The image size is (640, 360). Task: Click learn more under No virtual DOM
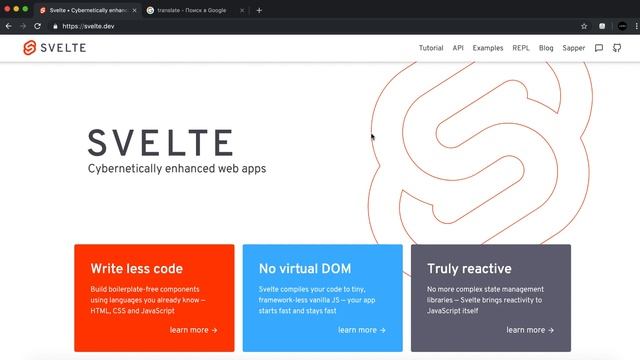pyautogui.click(x=362, y=330)
